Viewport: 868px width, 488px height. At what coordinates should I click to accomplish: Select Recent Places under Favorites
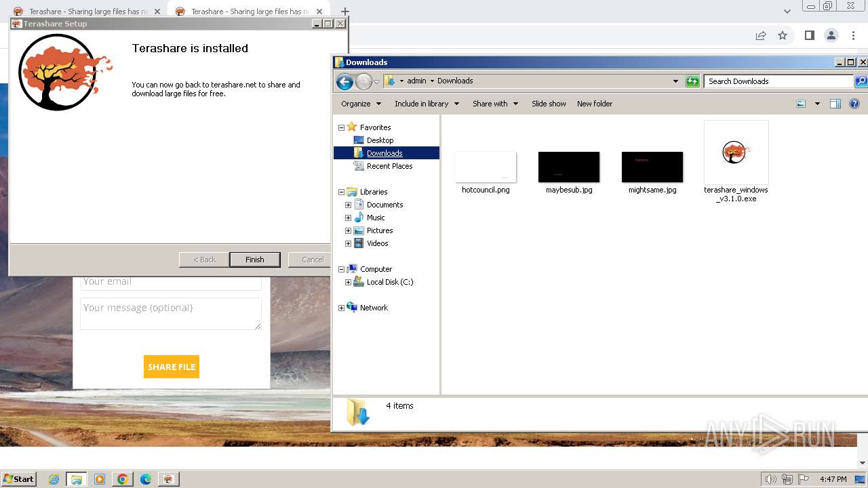point(389,166)
